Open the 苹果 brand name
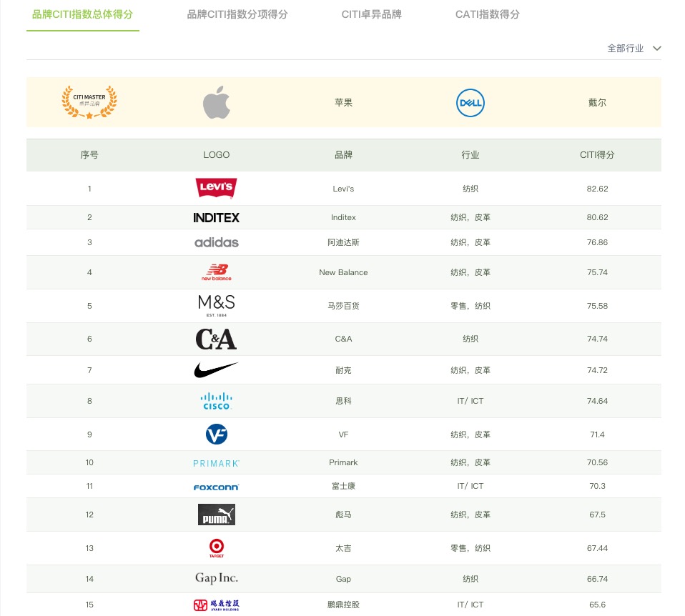The width and height of the screenshot is (685, 616). [343, 103]
